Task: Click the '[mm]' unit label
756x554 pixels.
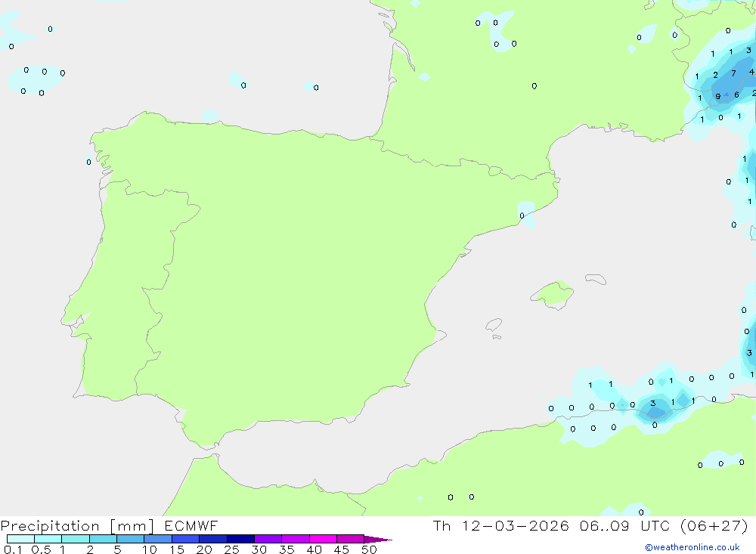Action: [132, 525]
